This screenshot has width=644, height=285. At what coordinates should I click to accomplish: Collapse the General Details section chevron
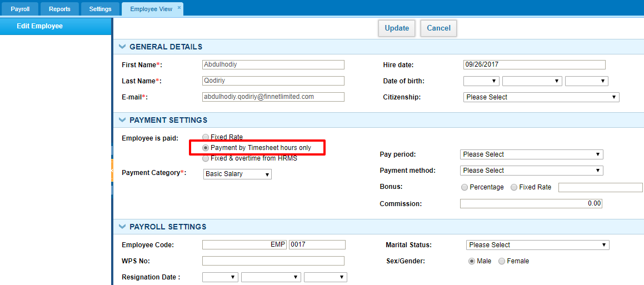pos(122,47)
